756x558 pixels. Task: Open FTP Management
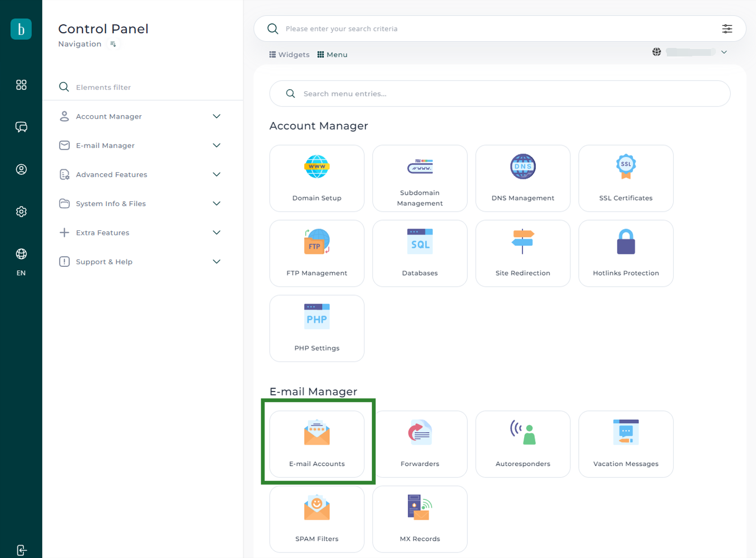(x=317, y=253)
